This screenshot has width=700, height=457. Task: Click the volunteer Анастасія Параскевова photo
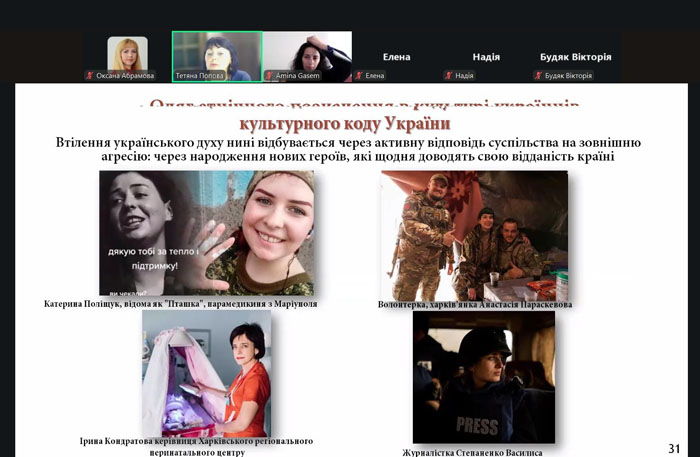pyautogui.click(x=473, y=235)
